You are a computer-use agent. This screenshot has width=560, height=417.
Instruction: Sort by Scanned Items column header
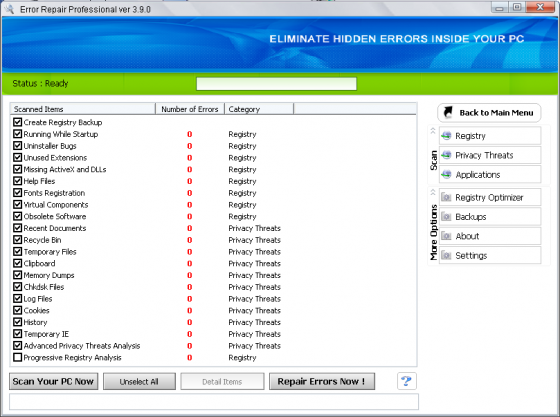[x=83, y=109]
